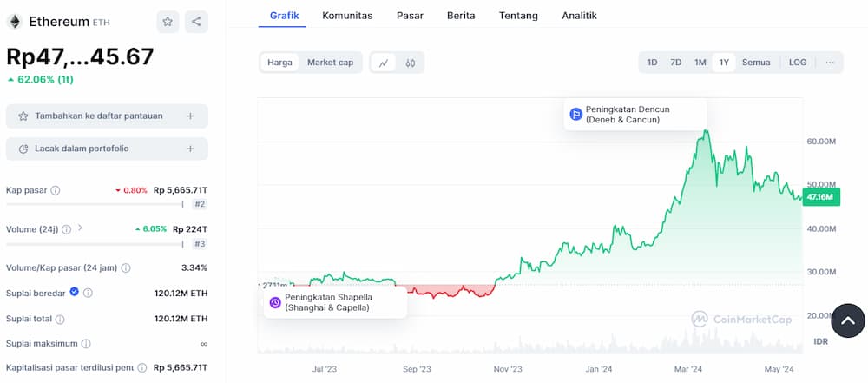Click the market cap rank progress bar
Viewport: 868px width, 383px height.
(x=95, y=204)
